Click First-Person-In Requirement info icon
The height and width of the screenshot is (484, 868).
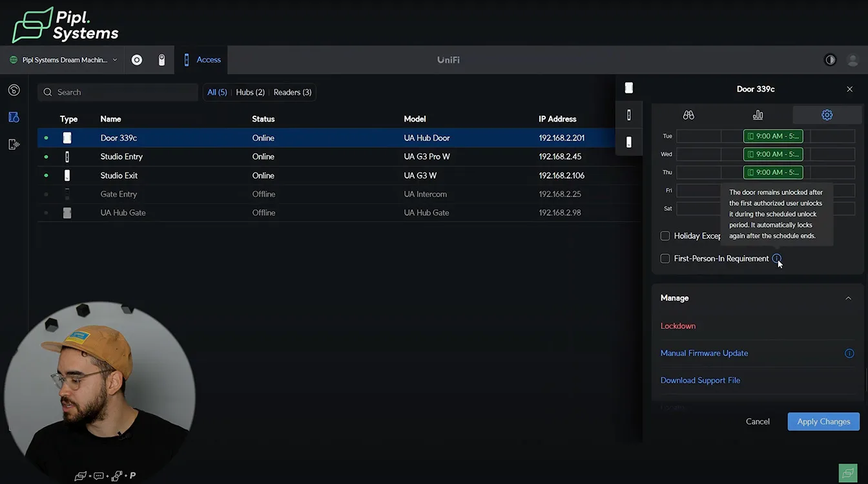(x=776, y=258)
